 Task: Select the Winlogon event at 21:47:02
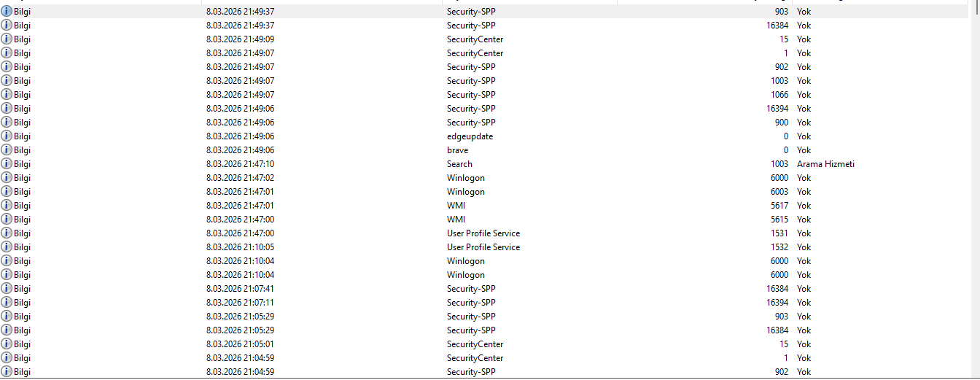pos(484,178)
